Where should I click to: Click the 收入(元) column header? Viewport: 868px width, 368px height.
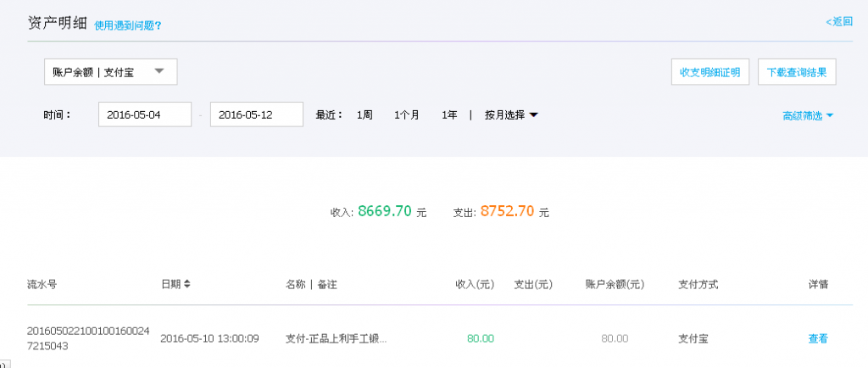pos(474,284)
